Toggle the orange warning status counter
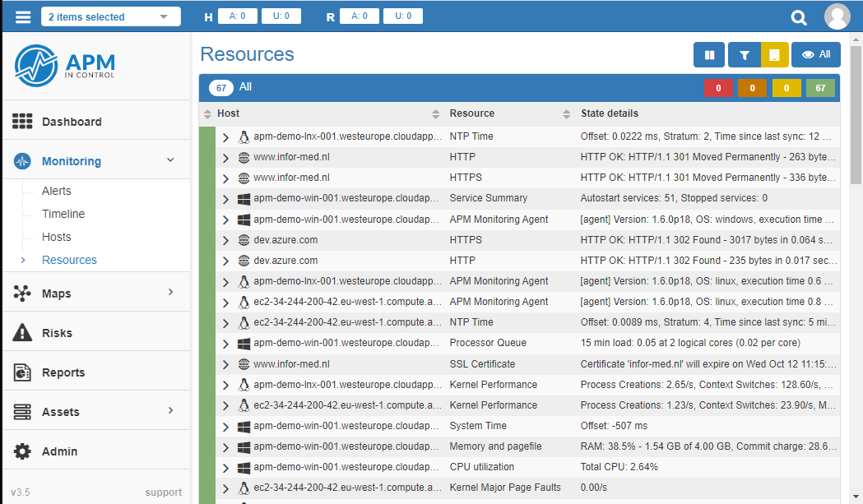 pos(752,88)
